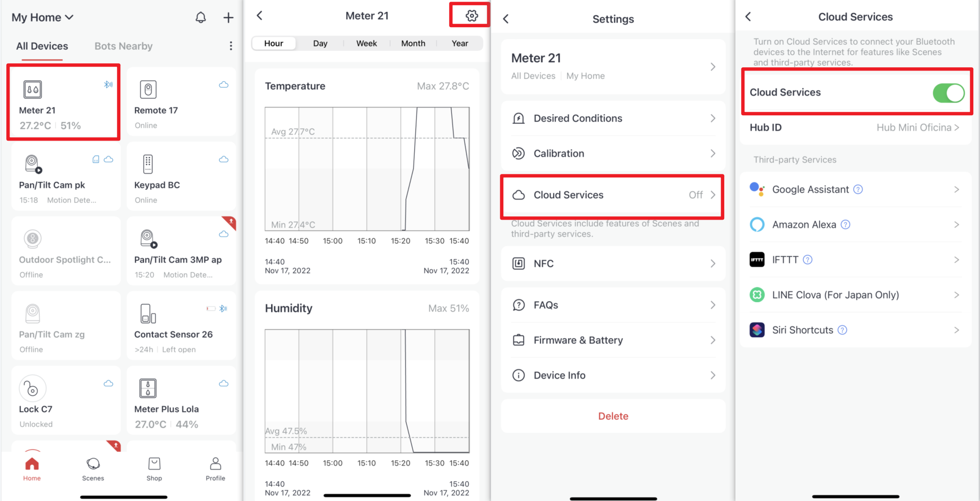Image resolution: width=980 pixels, height=501 pixels.
Task: Tap the Meter 21 device icon
Action: (33, 89)
